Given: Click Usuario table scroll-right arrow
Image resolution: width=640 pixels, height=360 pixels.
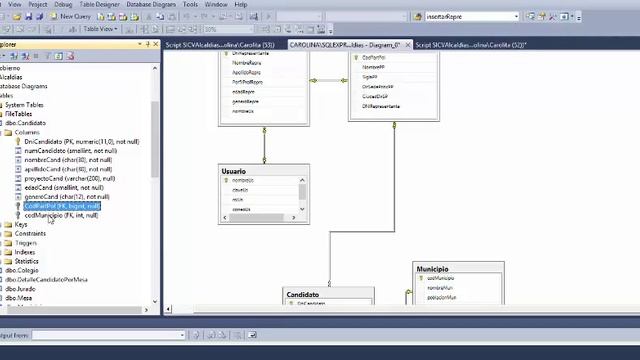Looking at the screenshot, I should coord(293,218).
